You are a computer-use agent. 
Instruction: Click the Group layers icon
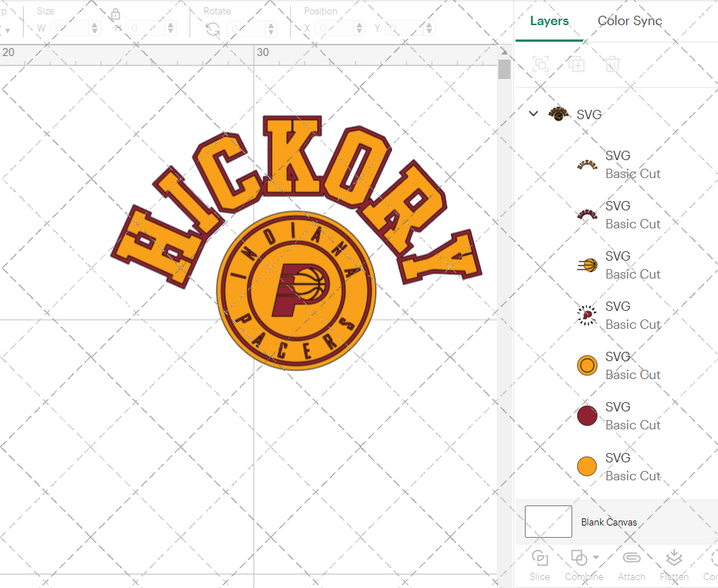[541, 64]
